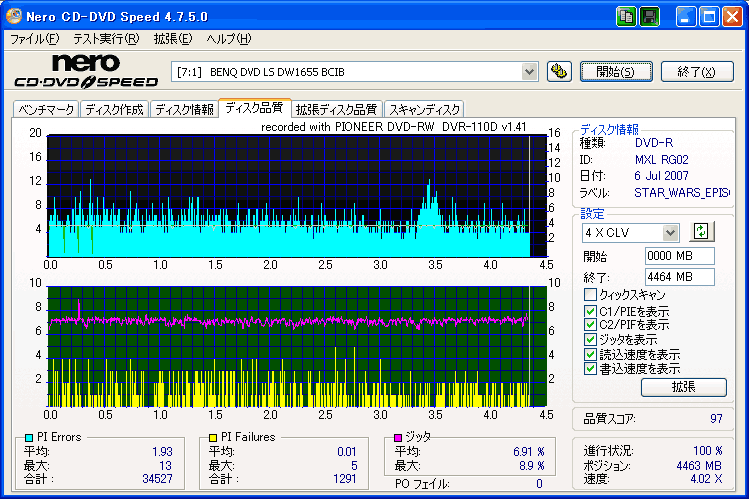The image size is (749, 499).
Task: Open drive options icon next to the drive selector
Action: click(559, 72)
